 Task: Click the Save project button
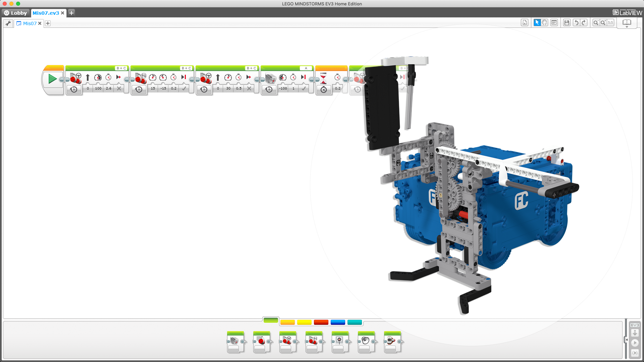pos(567,22)
